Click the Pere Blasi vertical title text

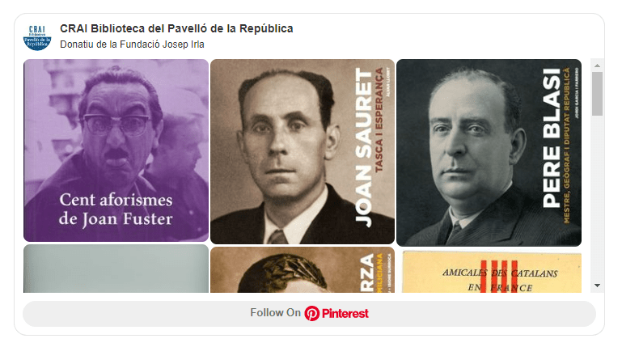point(552,138)
